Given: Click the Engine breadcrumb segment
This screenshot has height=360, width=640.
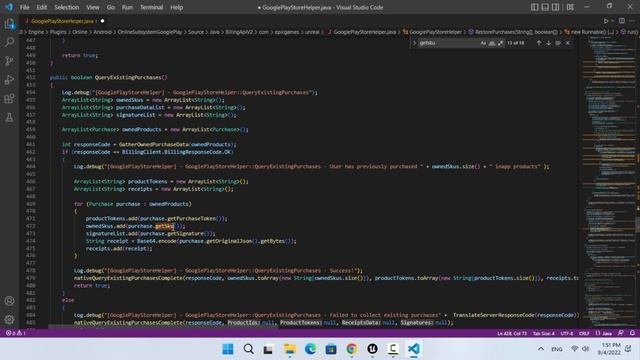Looking at the screenshot, I should [x=36, y=32].
